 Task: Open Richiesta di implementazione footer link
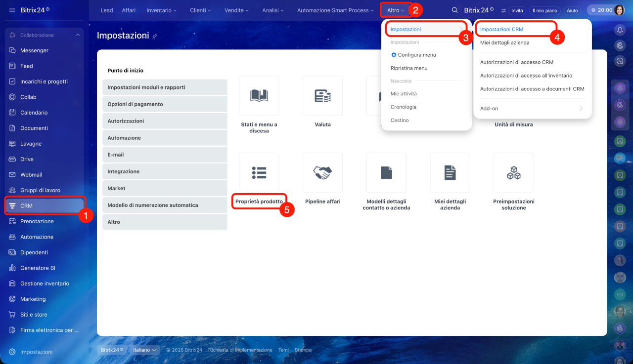click(x=240, y=350)
